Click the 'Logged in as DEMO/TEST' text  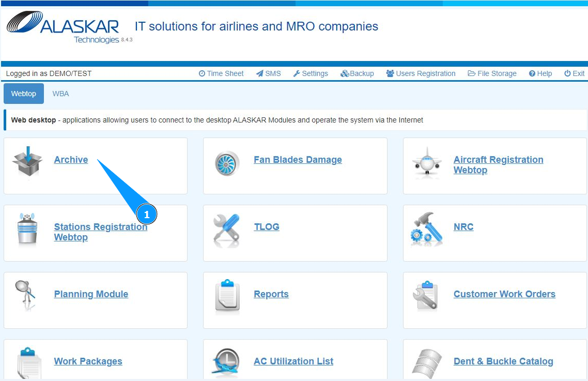point(49,73)
